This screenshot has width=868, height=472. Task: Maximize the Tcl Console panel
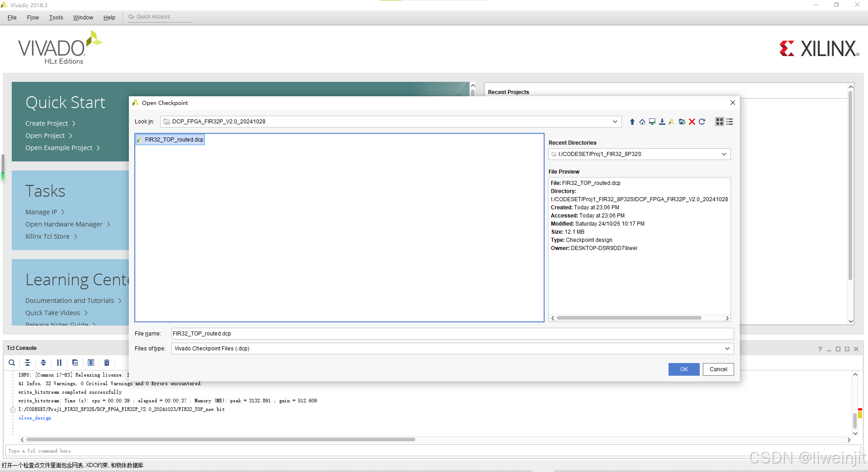pyautogui.click(x=838, y=349)
